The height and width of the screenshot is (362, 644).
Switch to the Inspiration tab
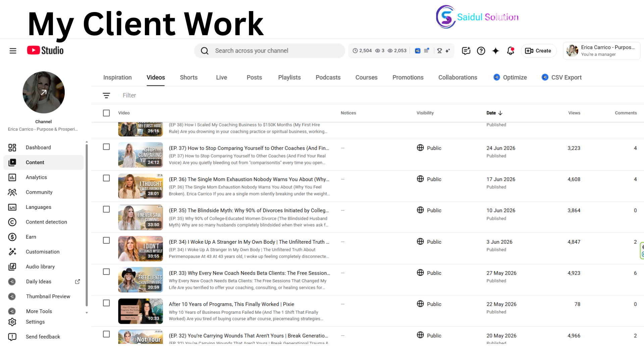click(x=117, y=77)
